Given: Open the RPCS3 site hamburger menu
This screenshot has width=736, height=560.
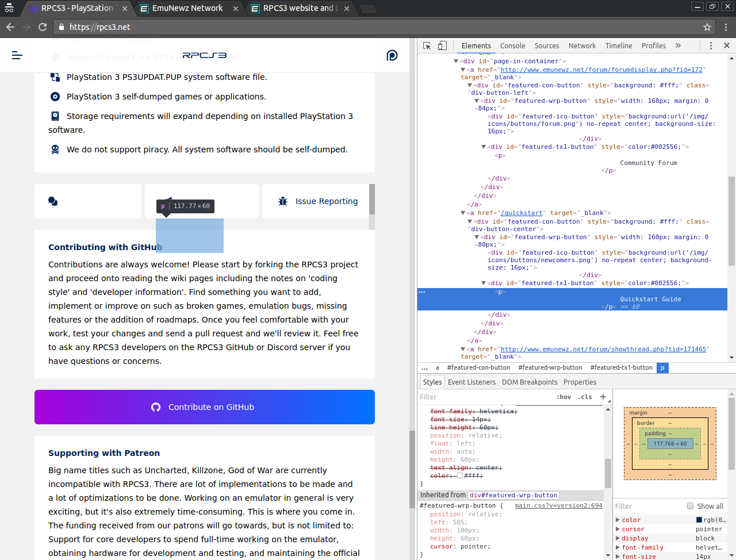Looking at the screenshot, I should pyautogui.click(x=17, y=55).
